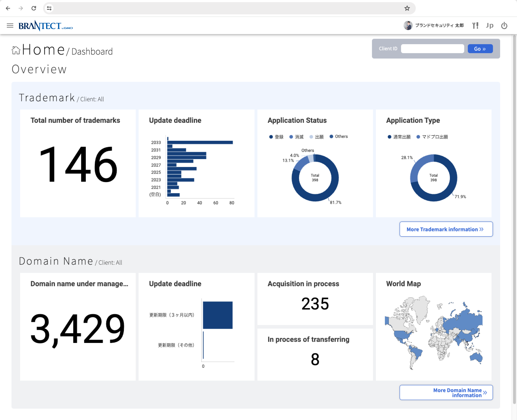The width and height of the screenshot is (517, 420).
Task: Open the hamburger navigation menu
Action: tap(10, 25)
